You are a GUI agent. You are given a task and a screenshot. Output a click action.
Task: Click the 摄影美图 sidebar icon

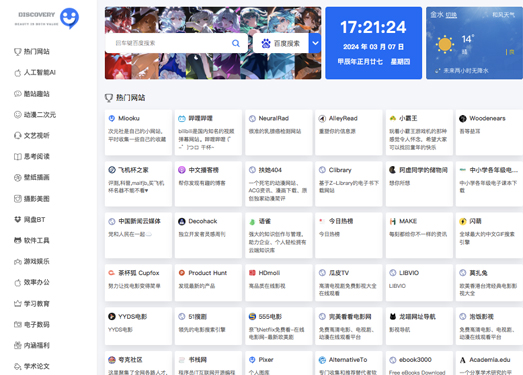(x=18, y=199)
